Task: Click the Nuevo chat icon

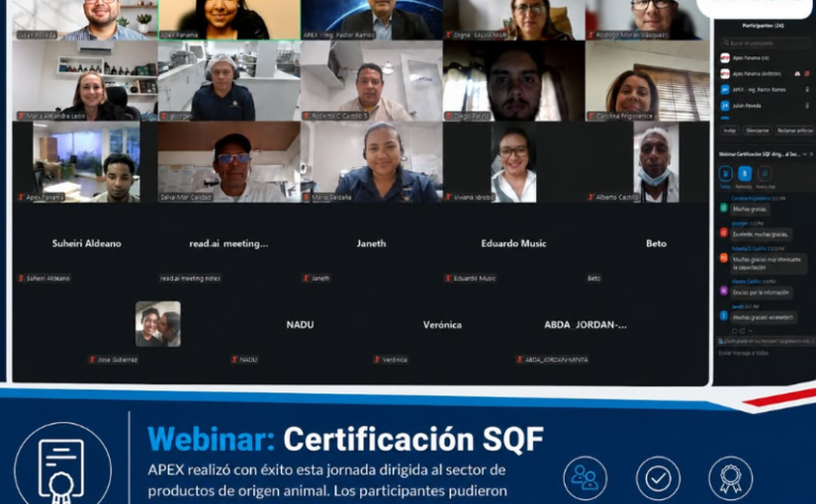Action: coord(765,174)
